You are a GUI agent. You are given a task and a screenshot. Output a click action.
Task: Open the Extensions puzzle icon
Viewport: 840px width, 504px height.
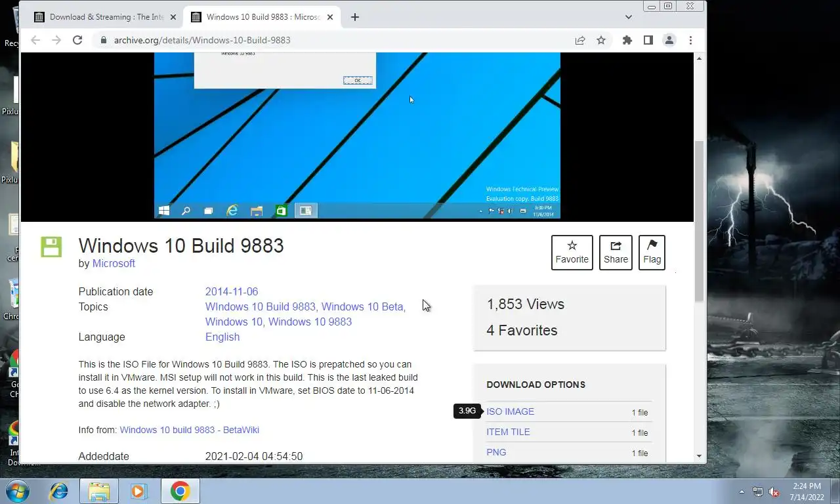(627, 40)
